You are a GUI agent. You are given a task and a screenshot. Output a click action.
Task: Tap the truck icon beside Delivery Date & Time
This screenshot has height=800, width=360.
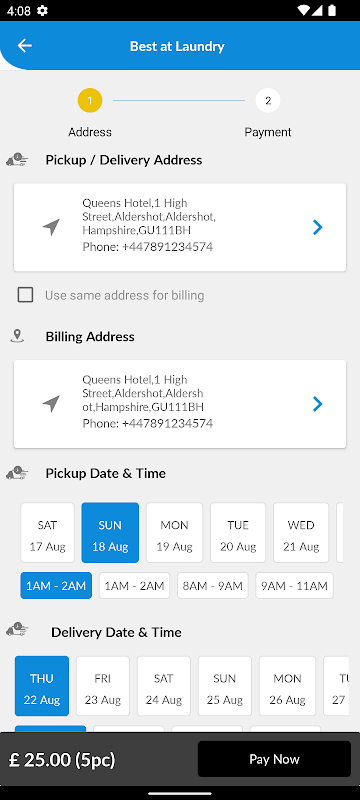click(x=17, y=632)
